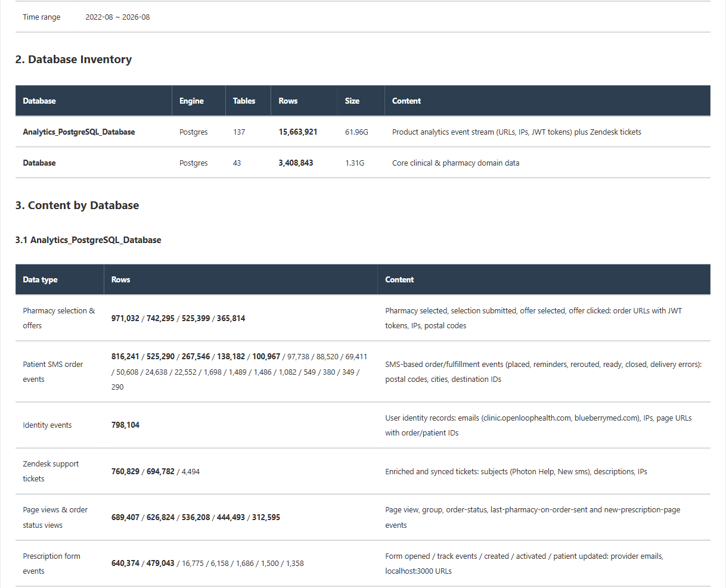The image size is (726, 588).
Task: Click the 'Pharmacy selection & offers' data type cell
Action: [x=59, y=318]
